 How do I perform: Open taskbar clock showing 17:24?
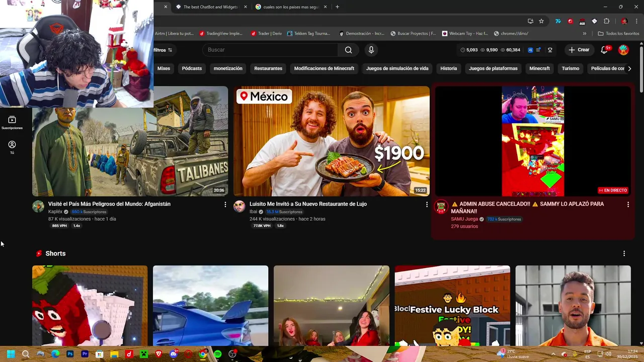628,354
